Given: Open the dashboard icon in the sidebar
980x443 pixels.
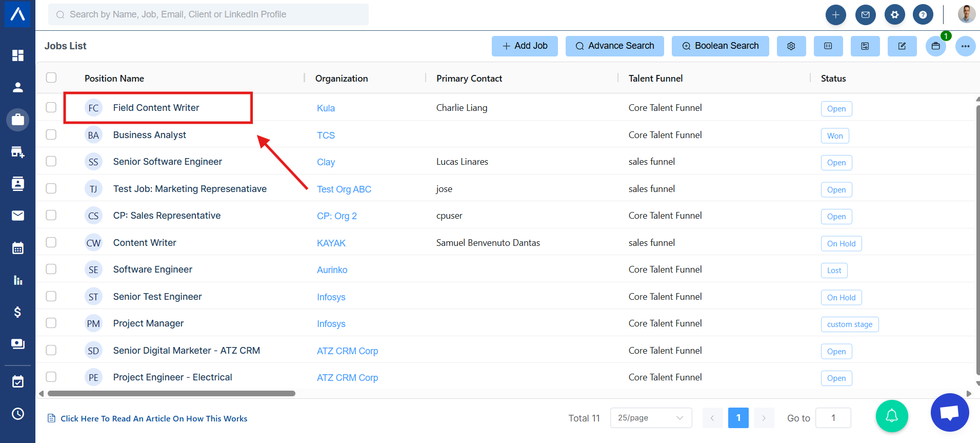Looking at the screenshot, I should 18,55.
